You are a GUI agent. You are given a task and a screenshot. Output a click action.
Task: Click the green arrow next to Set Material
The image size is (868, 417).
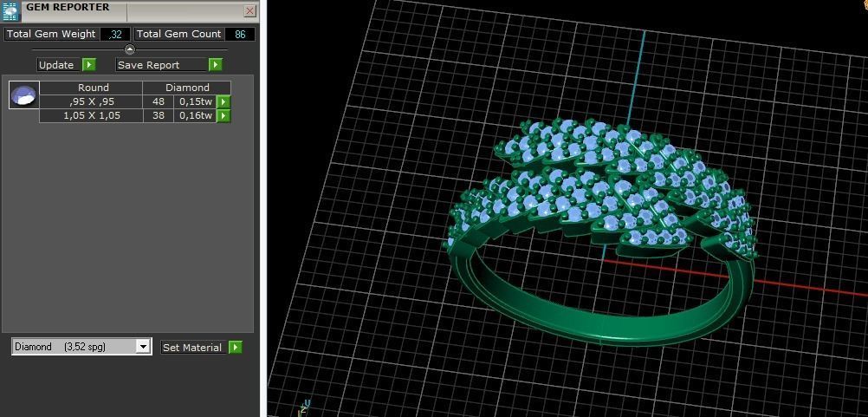click(x=236, y=348)
